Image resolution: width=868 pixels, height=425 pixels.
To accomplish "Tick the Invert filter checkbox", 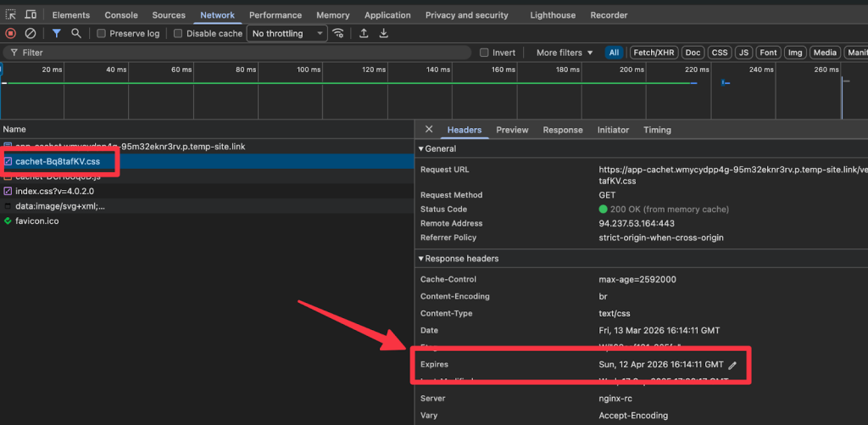I will click(x=485, y=53).
